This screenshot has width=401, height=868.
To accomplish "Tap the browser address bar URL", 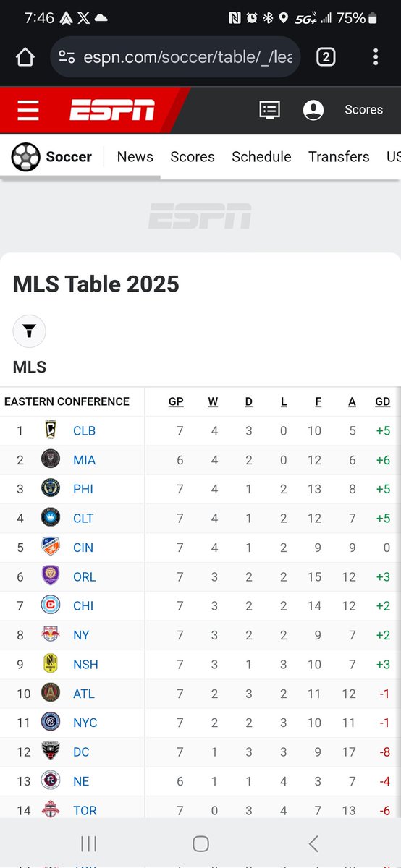I will pos(187,57).
